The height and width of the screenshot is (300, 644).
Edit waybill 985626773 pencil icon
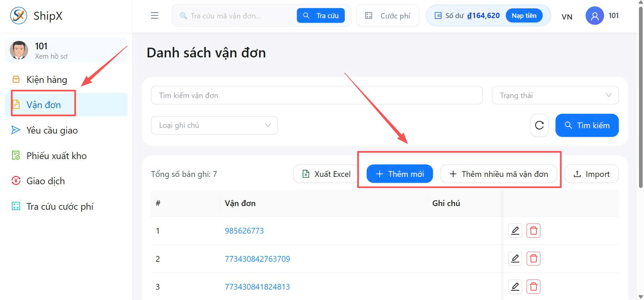515,231
